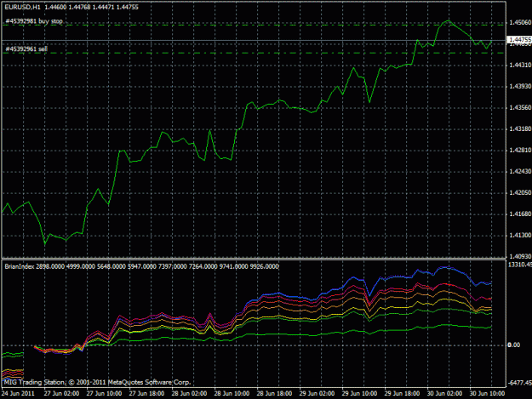Click the 13310.45 indicator scale maximum
This screenshot has width=532, height=399.
(519, 265)
